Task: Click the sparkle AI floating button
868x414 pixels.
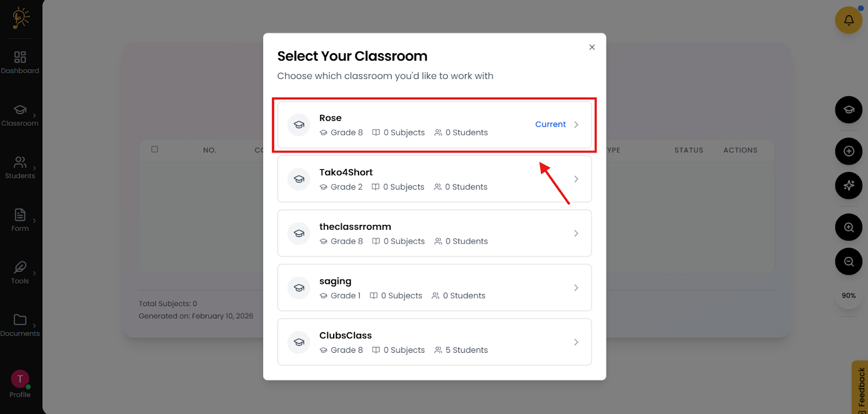Action: [848, 185]
